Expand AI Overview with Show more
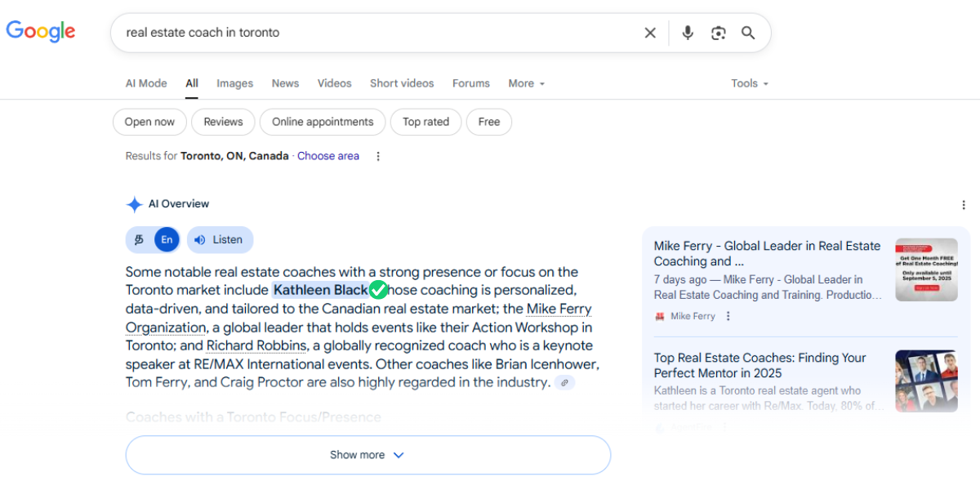This screenshot has height=490, width=980. pos(367,455)
